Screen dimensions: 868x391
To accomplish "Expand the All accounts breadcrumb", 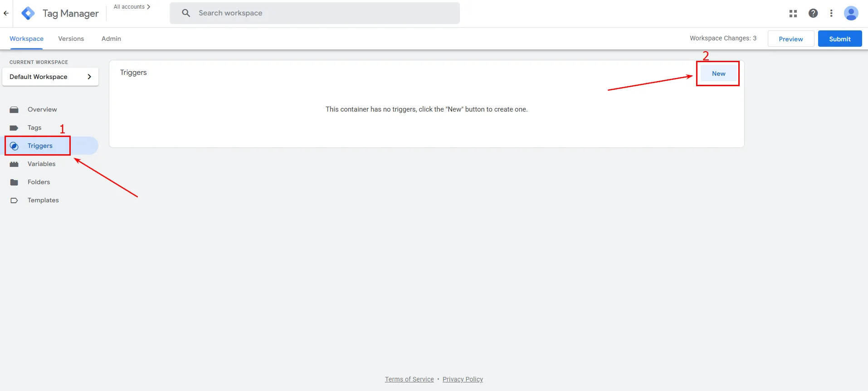I will 132,7.
